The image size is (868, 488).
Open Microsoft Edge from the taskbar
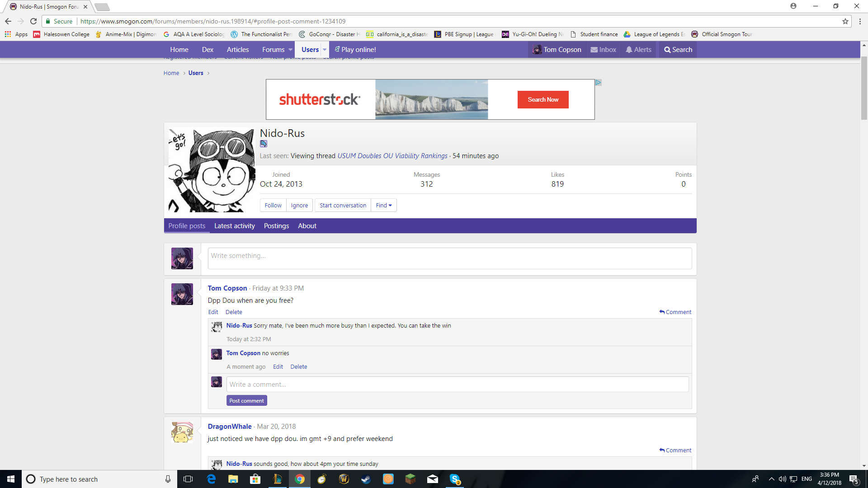tap(211, 479)
